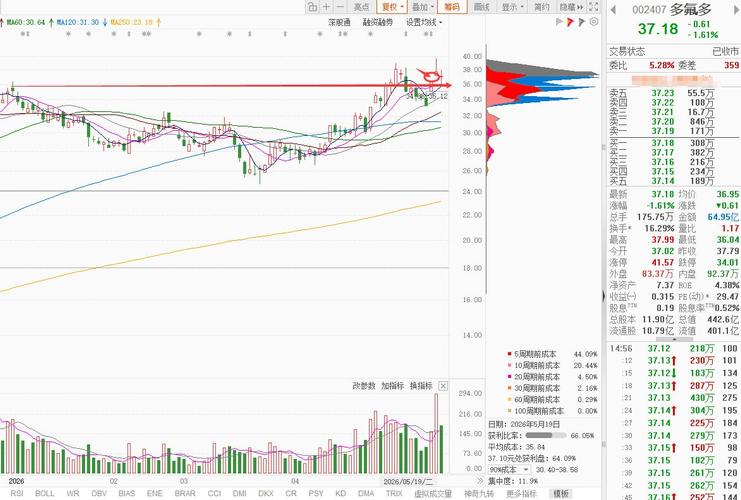741x500 pixels.
Task: Click the lock icon in chart toolbar
Action: tap(312, 7)
